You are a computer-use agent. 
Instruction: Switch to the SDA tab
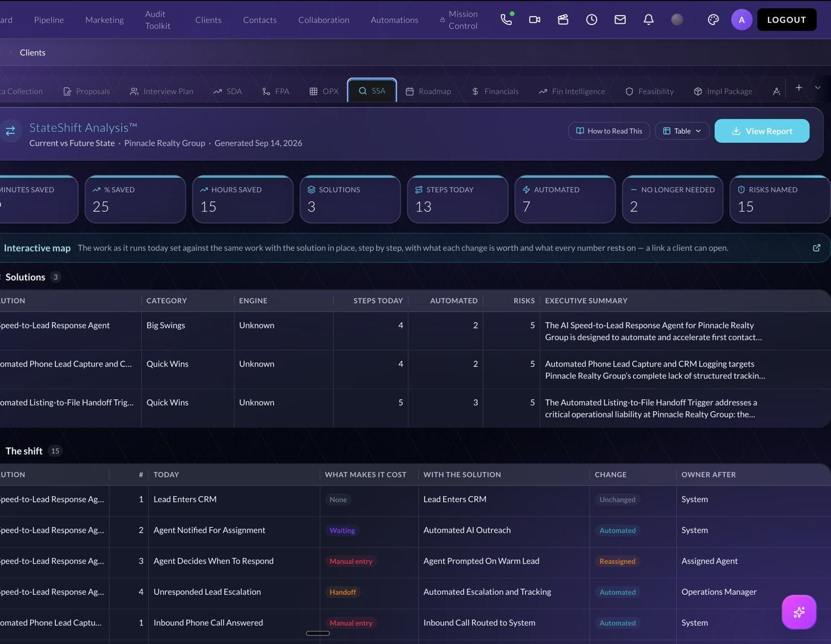[x=228, y=91]
